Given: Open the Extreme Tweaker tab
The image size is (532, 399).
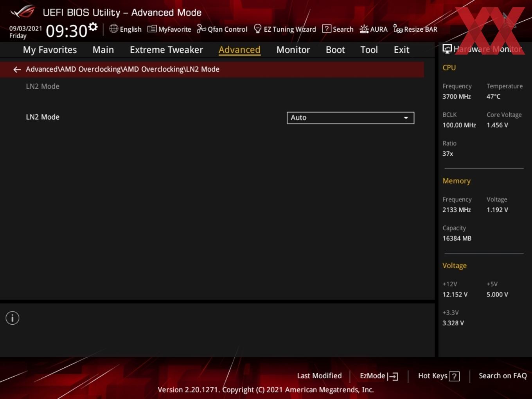Looking at the screenshot, I should pos(166,50).
